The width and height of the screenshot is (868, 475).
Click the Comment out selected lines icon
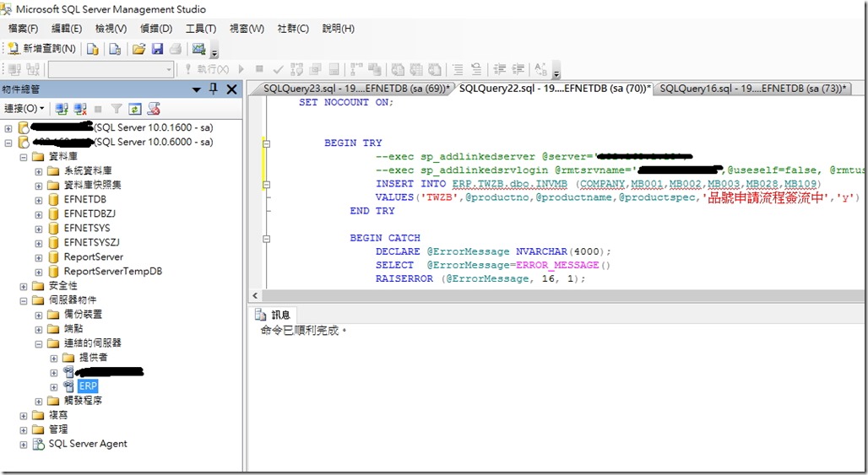pos(458,69)
